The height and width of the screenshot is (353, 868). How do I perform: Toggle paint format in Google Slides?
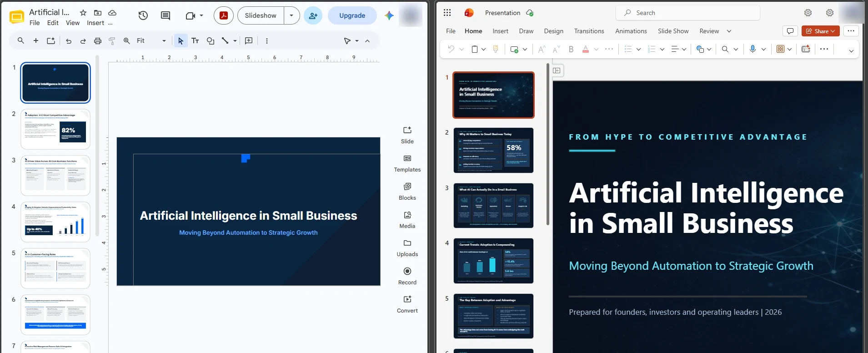click(112, 41)
